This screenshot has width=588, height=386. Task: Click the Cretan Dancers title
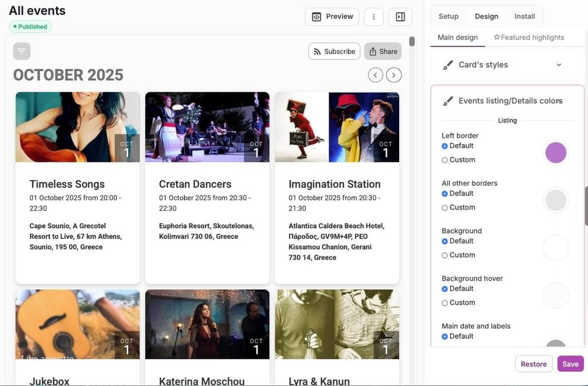click(195, 184)
